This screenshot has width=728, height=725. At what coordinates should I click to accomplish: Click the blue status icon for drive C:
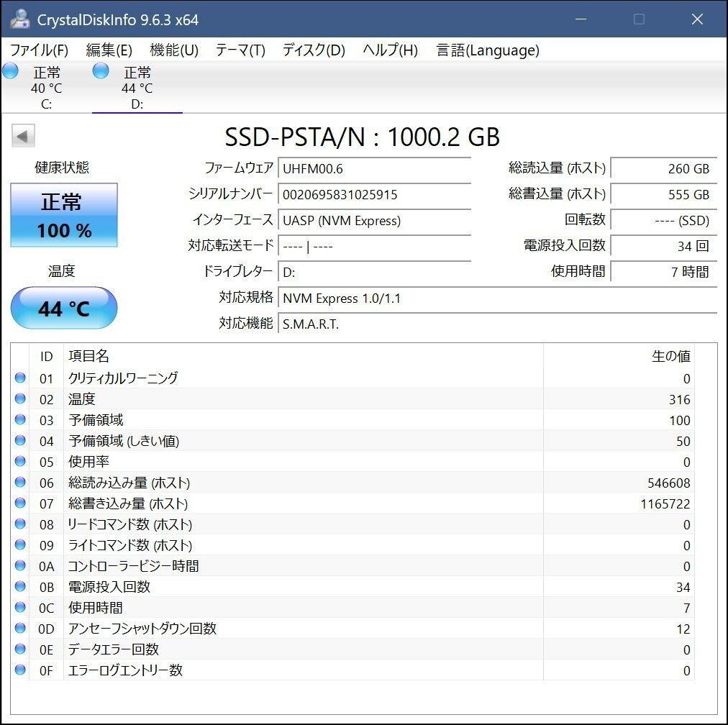[x=10, y=71]
